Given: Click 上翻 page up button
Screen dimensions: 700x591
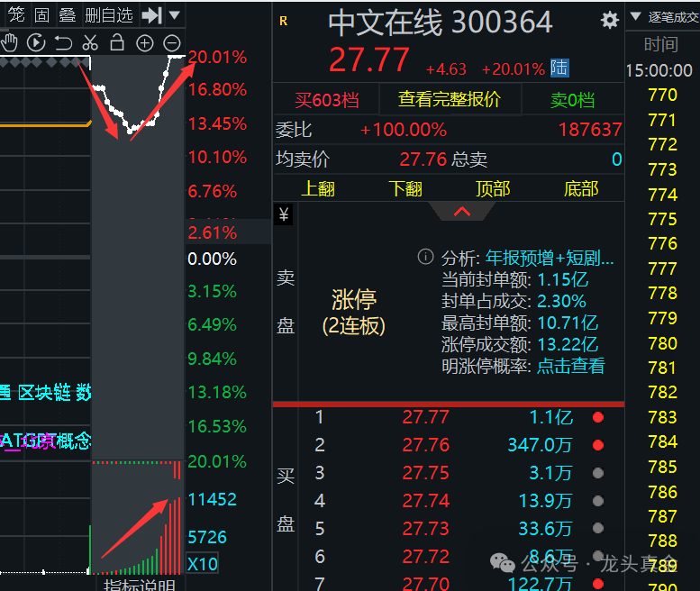Looking at the screenshot, I should click(318, 189).
